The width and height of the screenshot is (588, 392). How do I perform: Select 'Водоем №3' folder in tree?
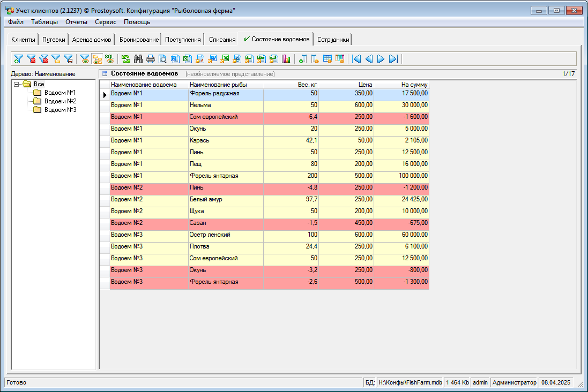click(x=59, y=110)
